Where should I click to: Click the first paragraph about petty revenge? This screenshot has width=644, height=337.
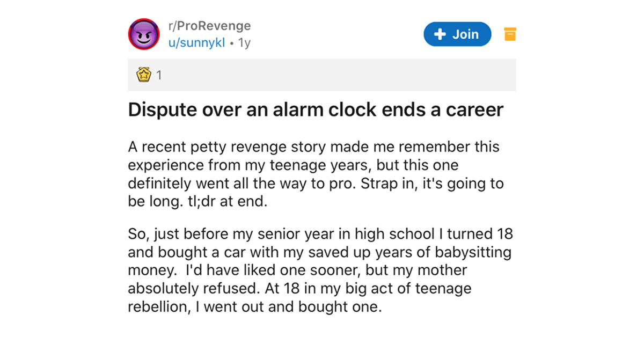point(315,175)
